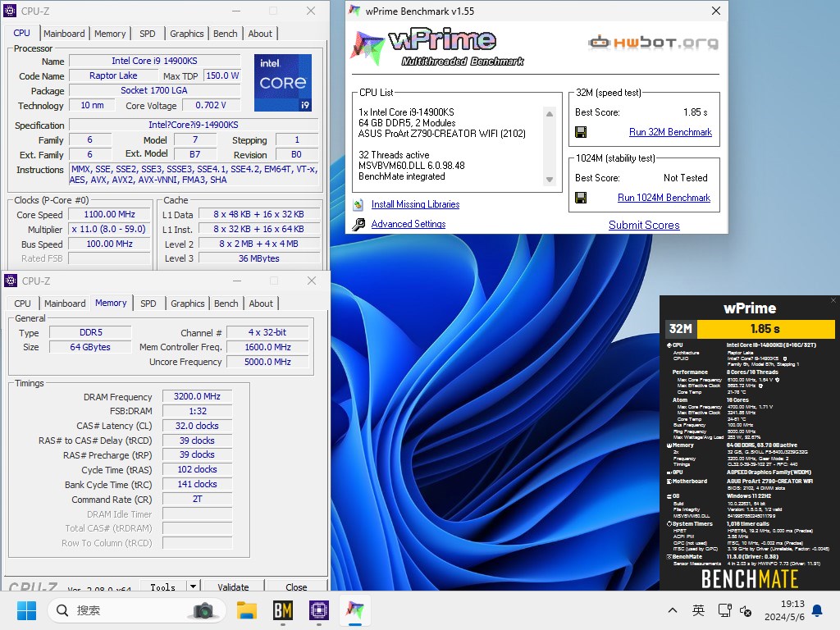Open BenchMate from the taskbar

(x=283, y=610)
